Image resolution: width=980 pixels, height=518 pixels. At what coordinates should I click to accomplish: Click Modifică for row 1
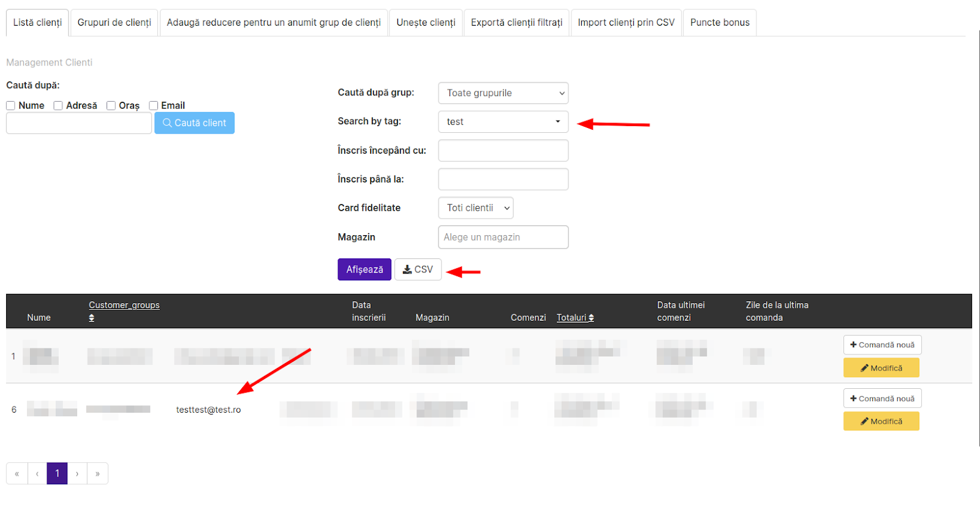click(x=881, y=368)
